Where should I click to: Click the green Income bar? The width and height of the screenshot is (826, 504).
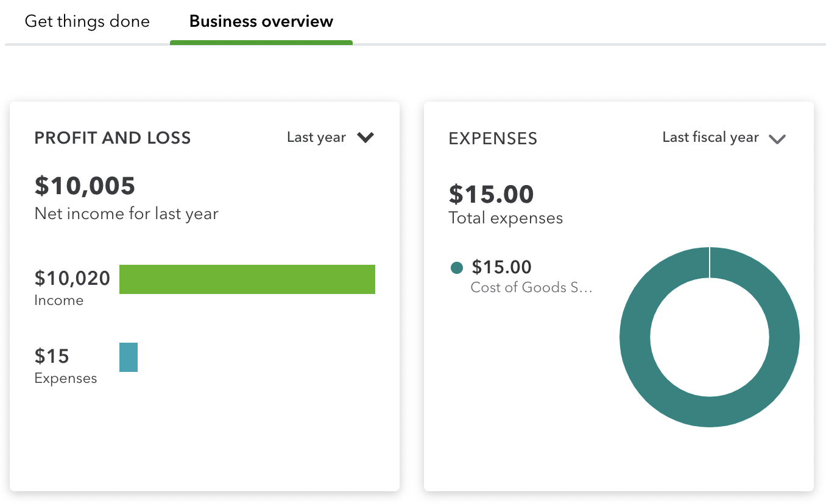[x=247, y=279]
